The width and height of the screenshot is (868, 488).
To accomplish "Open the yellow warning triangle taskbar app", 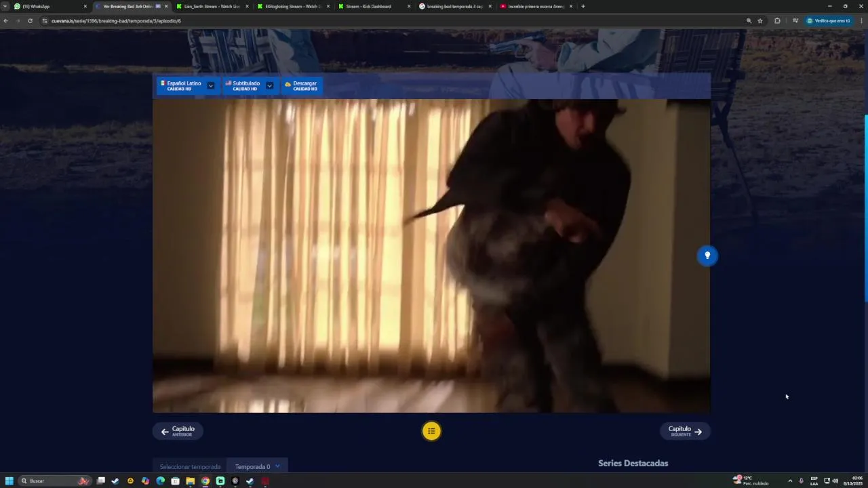I will pos(130,481).
